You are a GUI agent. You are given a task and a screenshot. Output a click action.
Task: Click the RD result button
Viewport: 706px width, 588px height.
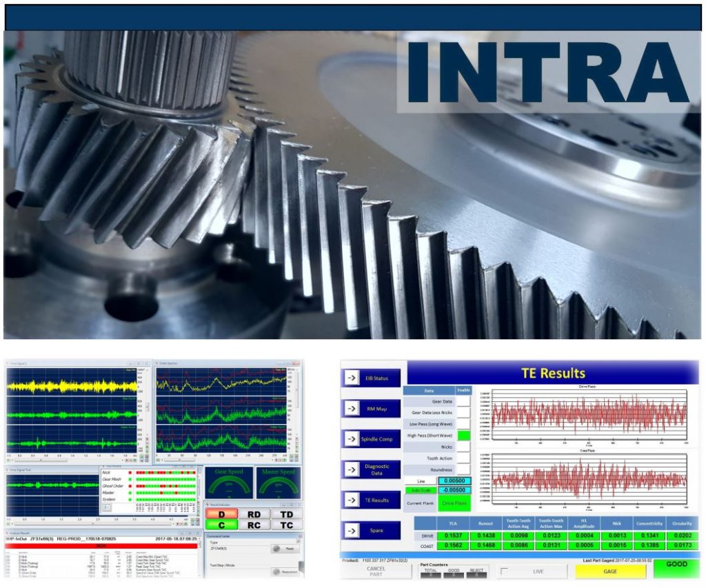(x=254, y=514)
